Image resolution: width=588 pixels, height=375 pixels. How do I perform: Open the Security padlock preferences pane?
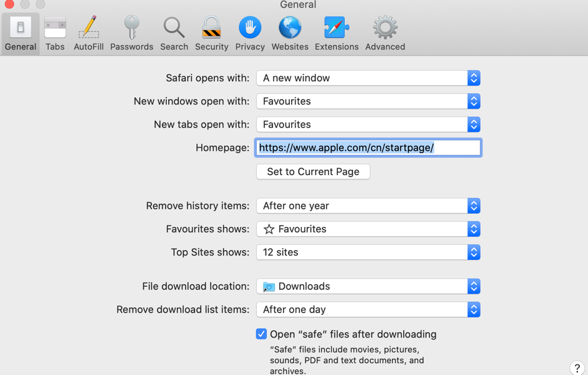[211, 34]
